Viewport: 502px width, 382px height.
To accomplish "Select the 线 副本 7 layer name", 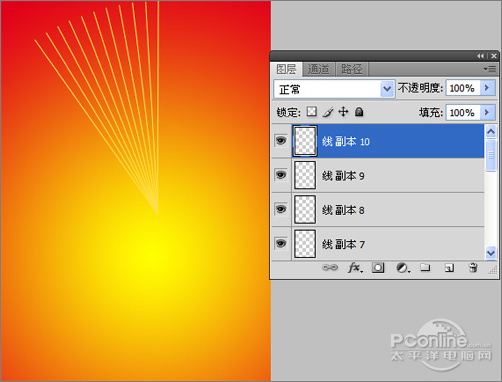I will [x=343, y=244].
